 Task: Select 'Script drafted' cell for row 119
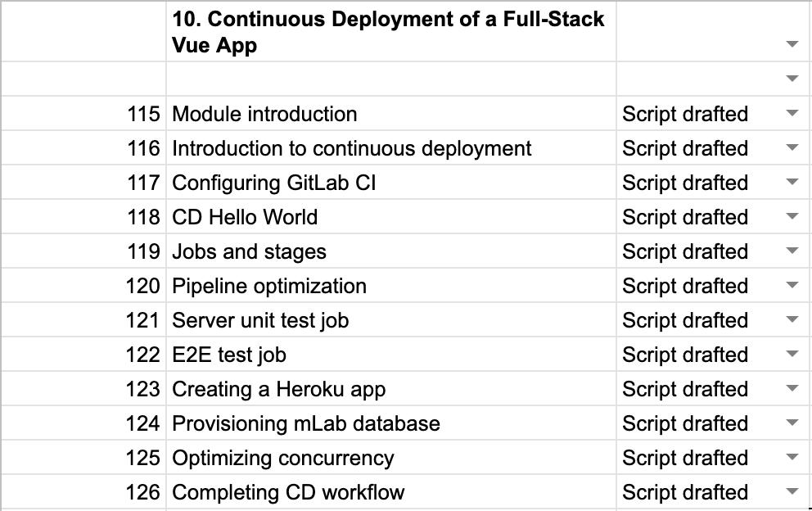click(x=696, y=251)
